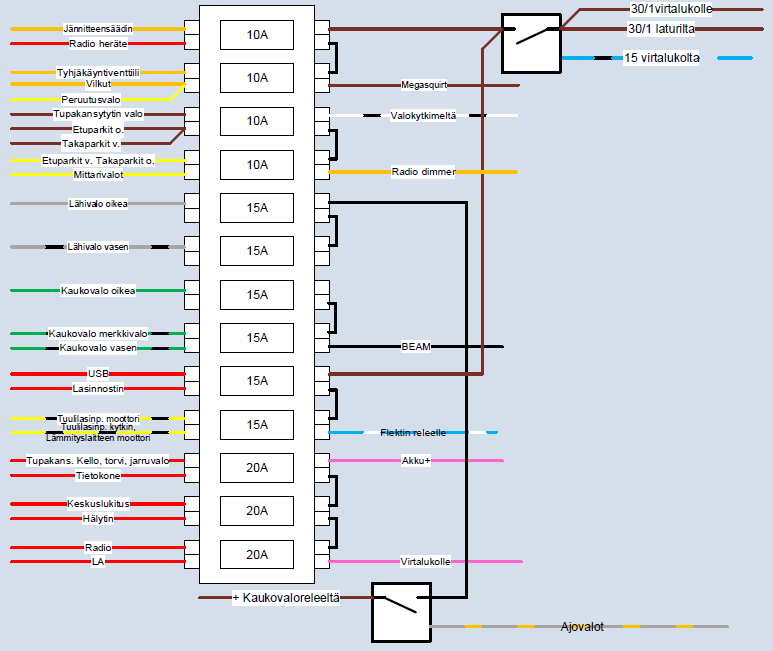
Task: Click the Ajovalot wire label
Action: 582,627
